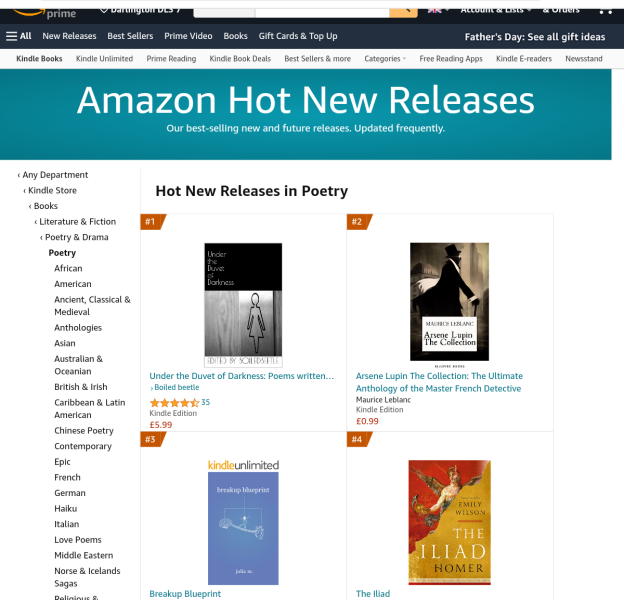Open the Account & Lists dropdown

pyautogui.click(x=491, y=9)
